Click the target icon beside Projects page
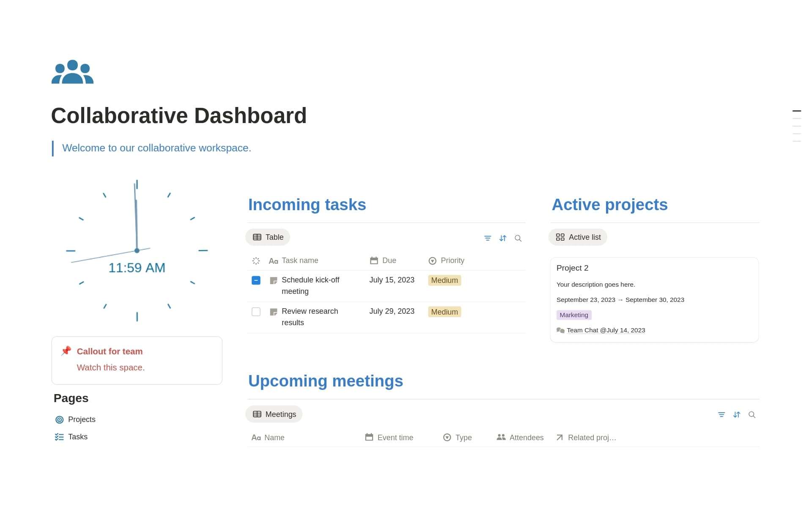This screenshot has width=812, height=507. [59, 419]
